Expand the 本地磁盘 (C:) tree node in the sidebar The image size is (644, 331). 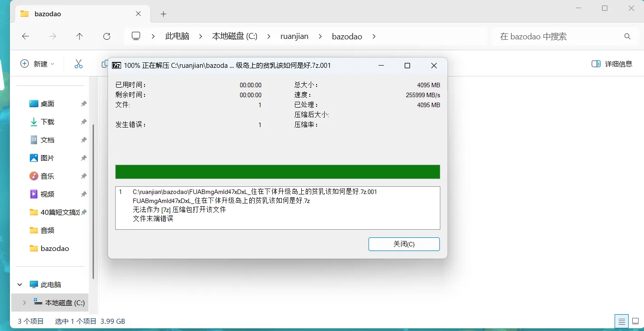(x=24, y=303)
